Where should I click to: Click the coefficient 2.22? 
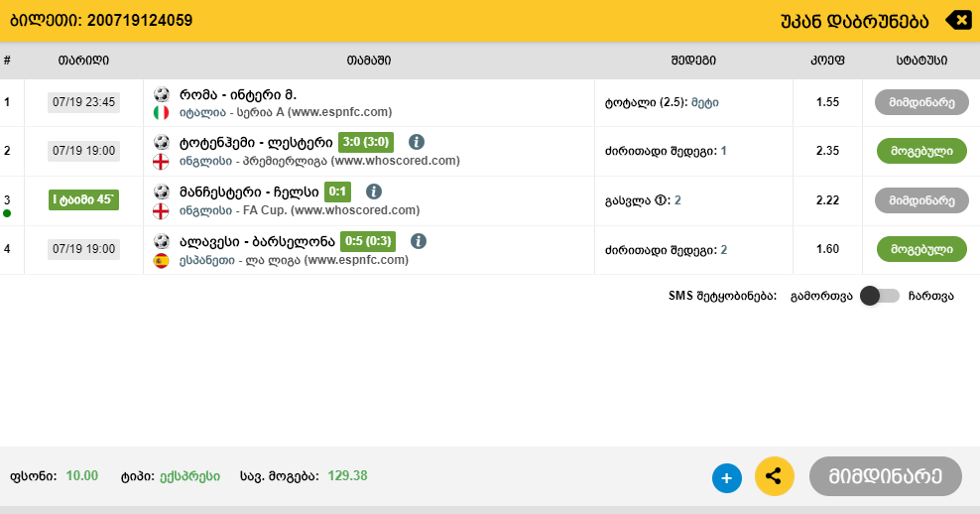coord(827,200)
